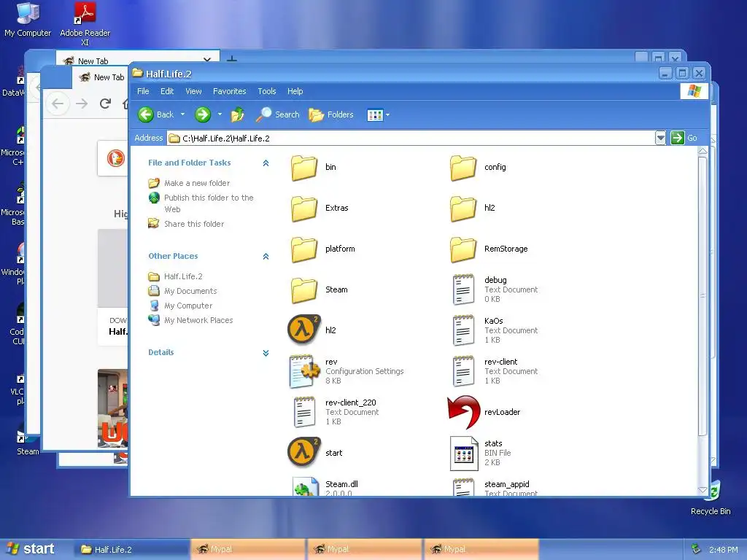Select the rev-client_220 text document icon
The width and height of the screenshot is (747, 560).
(x=304, y=412)
